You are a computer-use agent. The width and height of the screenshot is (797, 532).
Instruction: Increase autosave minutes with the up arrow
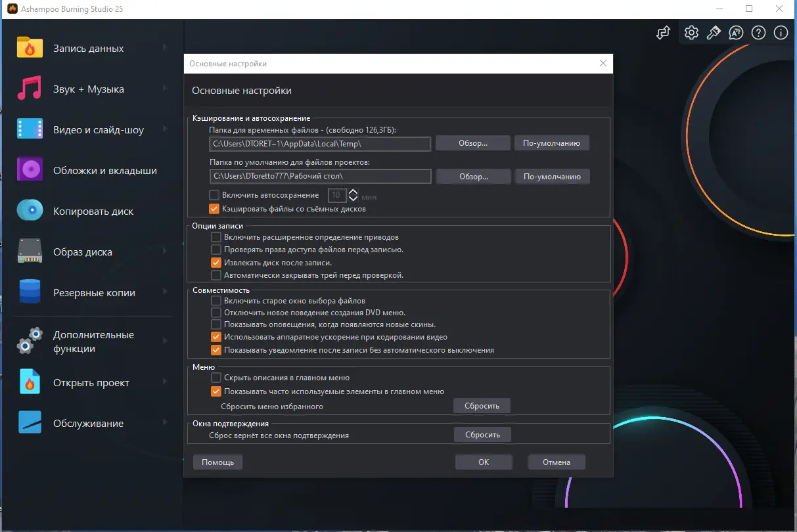coord(353,192)
